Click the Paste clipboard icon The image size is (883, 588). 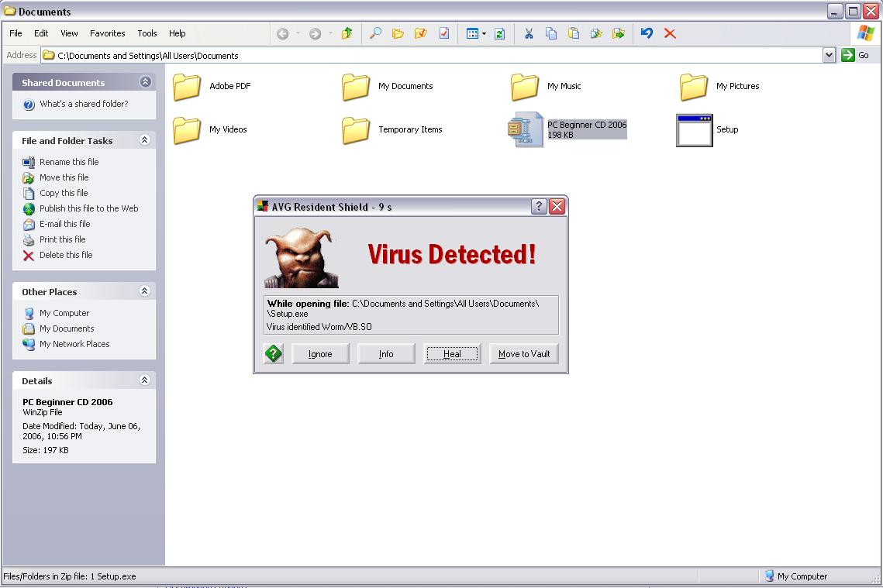pos(573,34)
